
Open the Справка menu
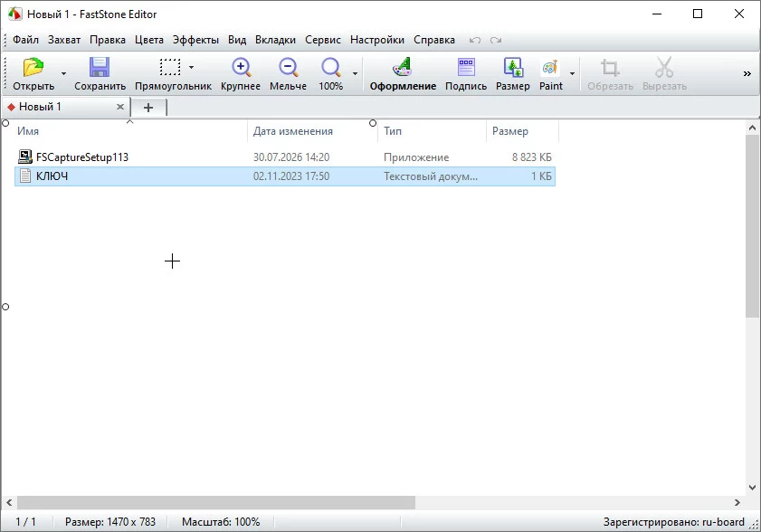(x=433, y=40)
